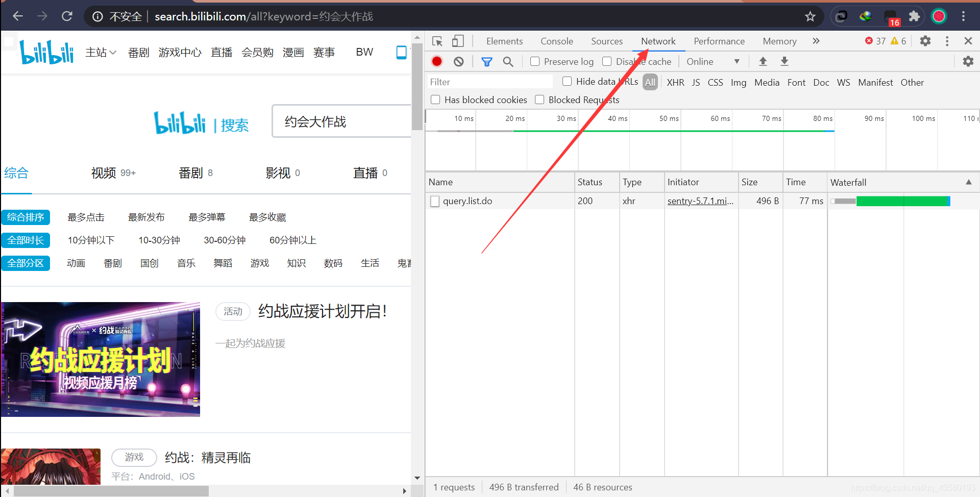Sort results by 最多点击
This screenshot has width=980, height=497.
tap(86, 217)
